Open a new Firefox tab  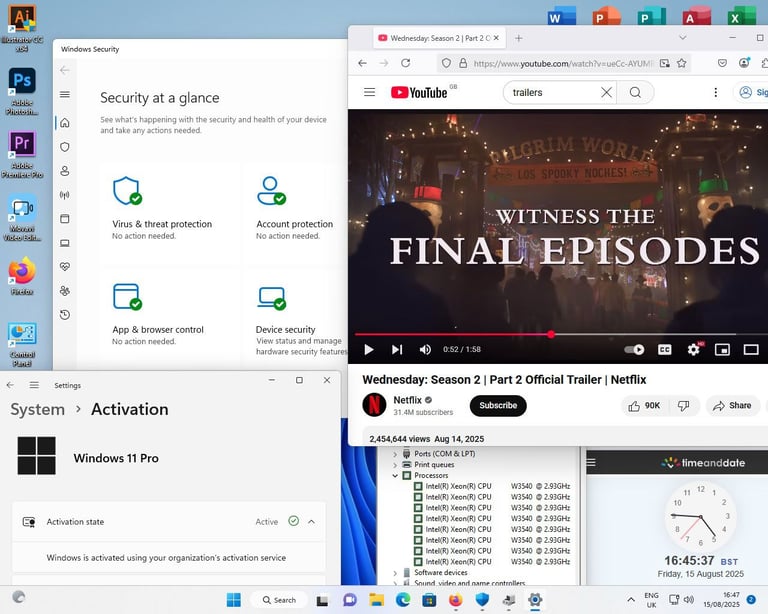519,38
